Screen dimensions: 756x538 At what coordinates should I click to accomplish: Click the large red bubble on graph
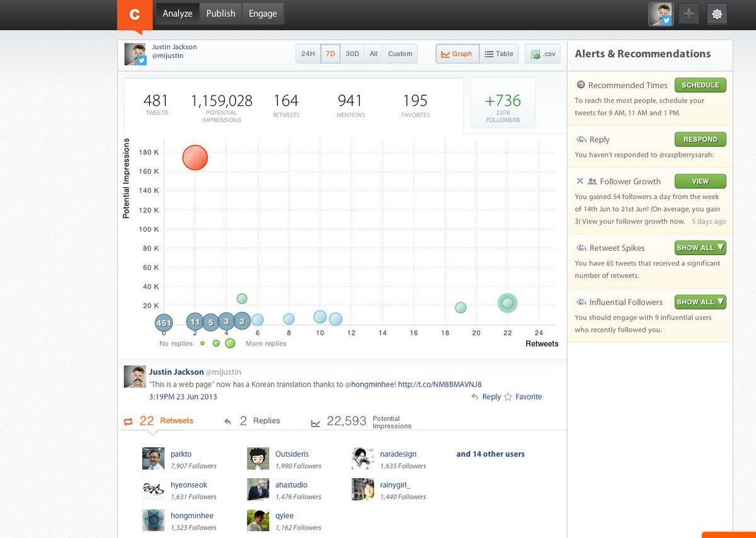[195, 157]
